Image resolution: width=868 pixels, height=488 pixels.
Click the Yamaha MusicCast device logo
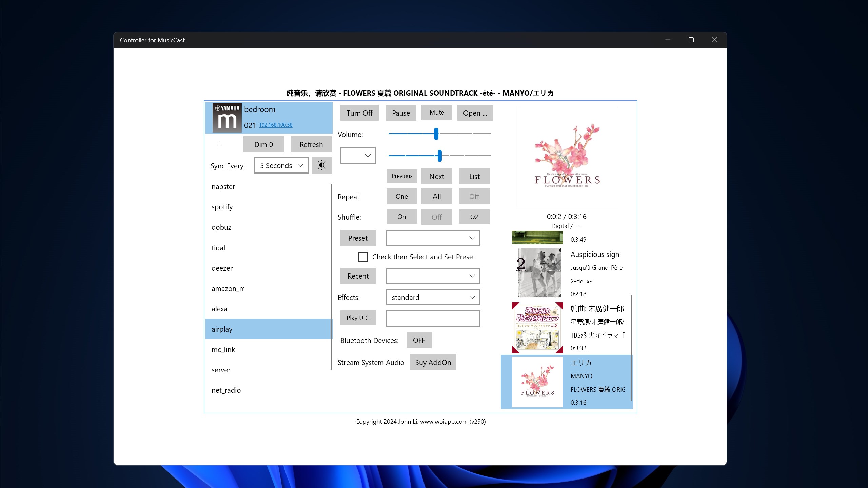(227, 118)
